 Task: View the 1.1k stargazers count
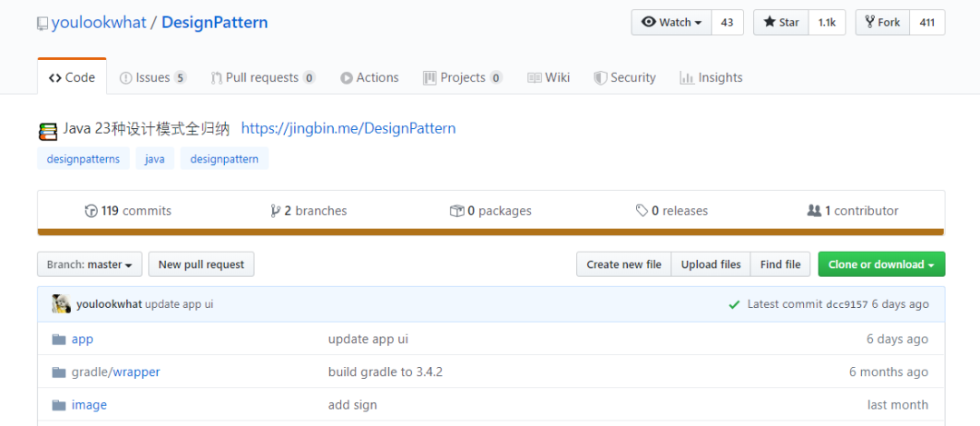(827, 23)
